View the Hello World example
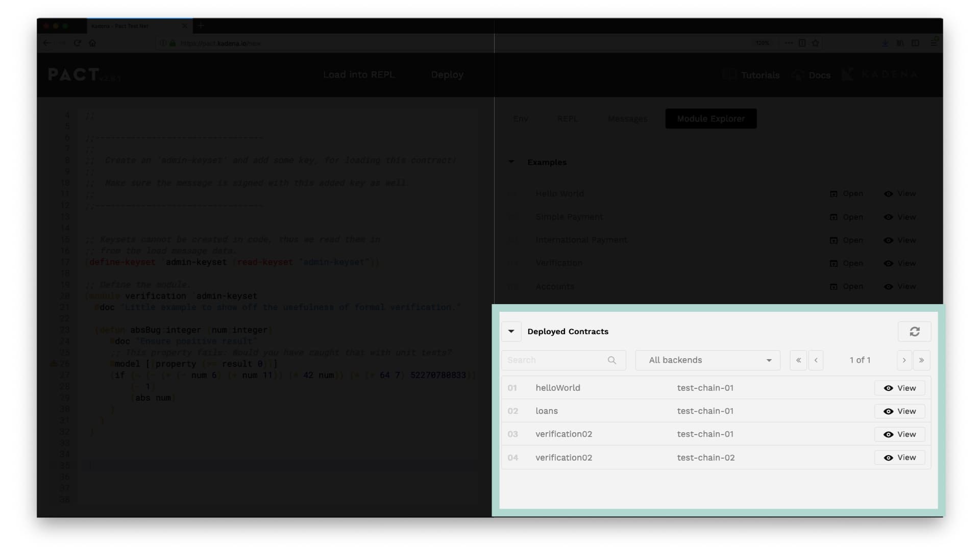980x551 pixels. click(x=900, y=194)
